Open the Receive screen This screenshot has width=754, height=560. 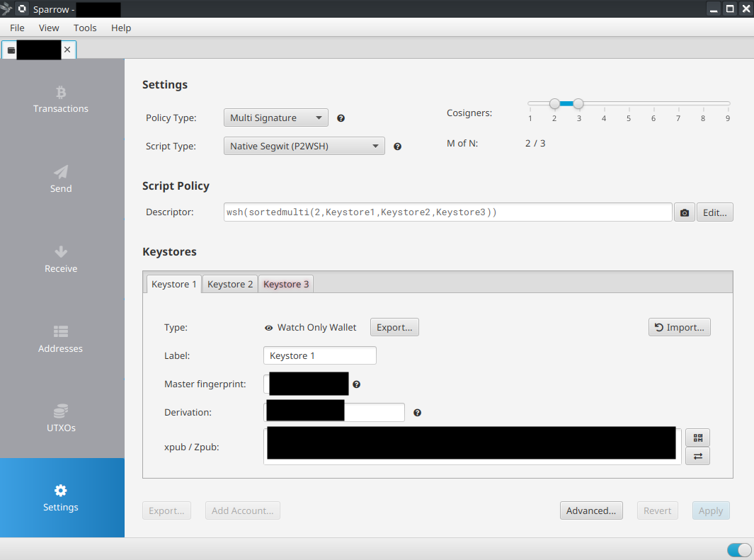[60, 261]
